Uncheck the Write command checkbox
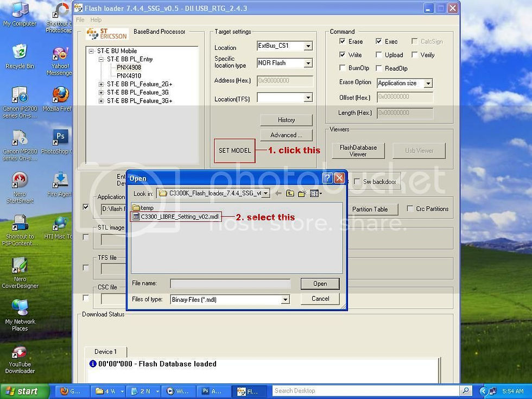 tap(342, 54)
